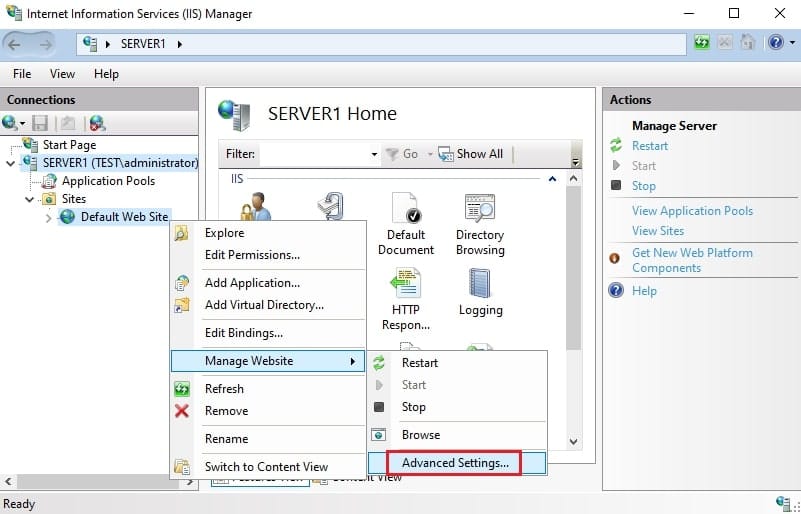Click Stop in Manage Website submenu
This screenshot has height=514, width=801.
click(x=457, y=407)
